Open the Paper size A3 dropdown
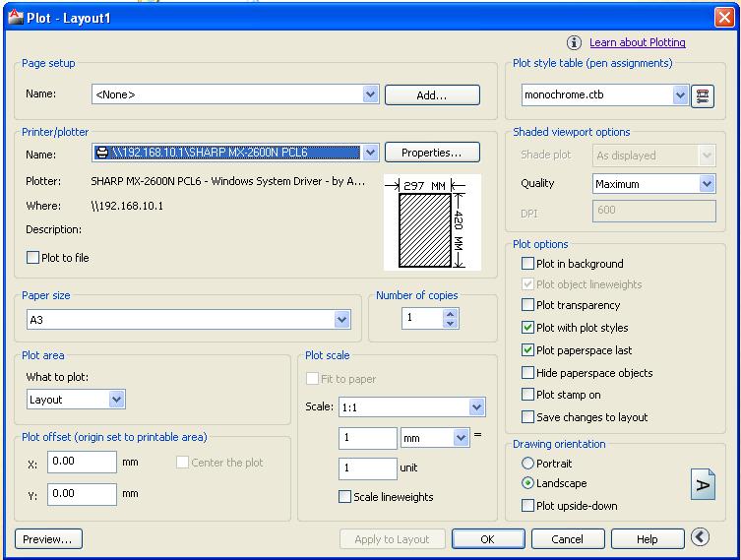The height and width of the screenshot is (560, 741). 341,320
